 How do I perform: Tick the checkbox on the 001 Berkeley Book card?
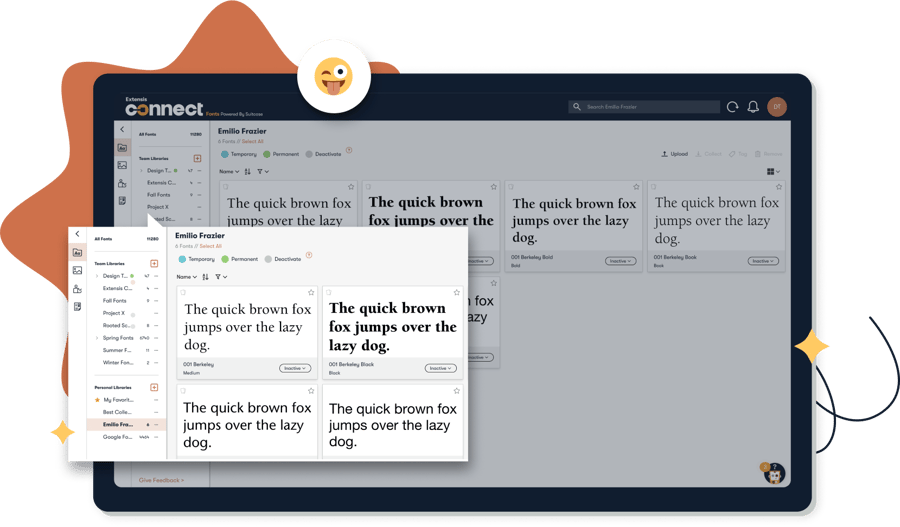point(653,187)
